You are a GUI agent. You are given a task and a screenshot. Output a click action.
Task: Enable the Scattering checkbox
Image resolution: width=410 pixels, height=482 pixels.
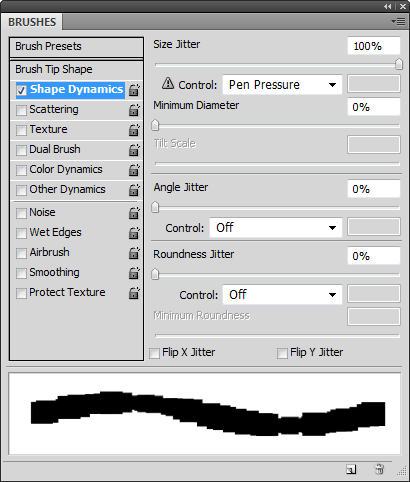[21, 110]
